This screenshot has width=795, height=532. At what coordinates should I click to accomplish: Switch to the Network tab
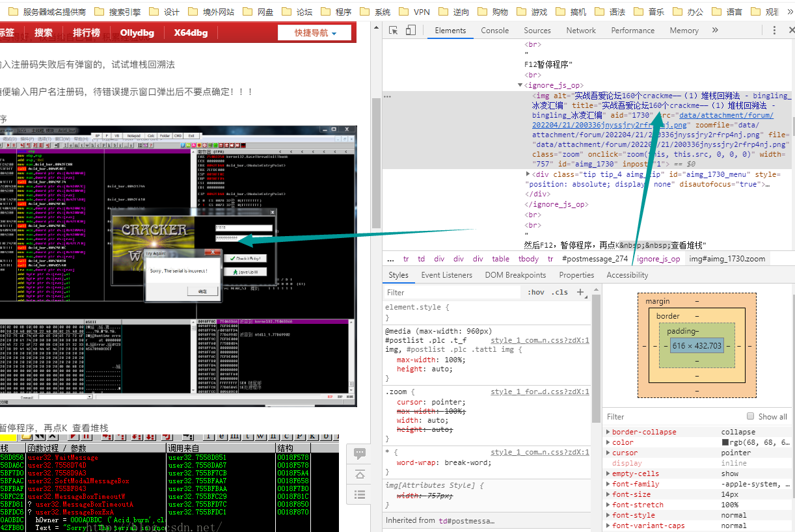pos(581,31)
